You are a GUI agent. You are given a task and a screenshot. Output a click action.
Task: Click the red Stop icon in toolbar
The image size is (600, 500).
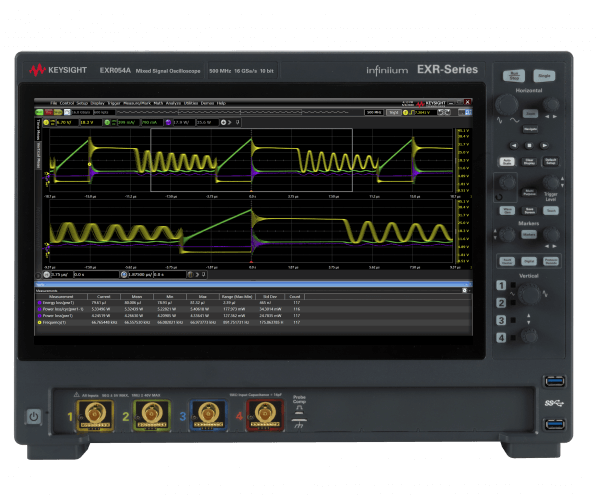(49, 112)
